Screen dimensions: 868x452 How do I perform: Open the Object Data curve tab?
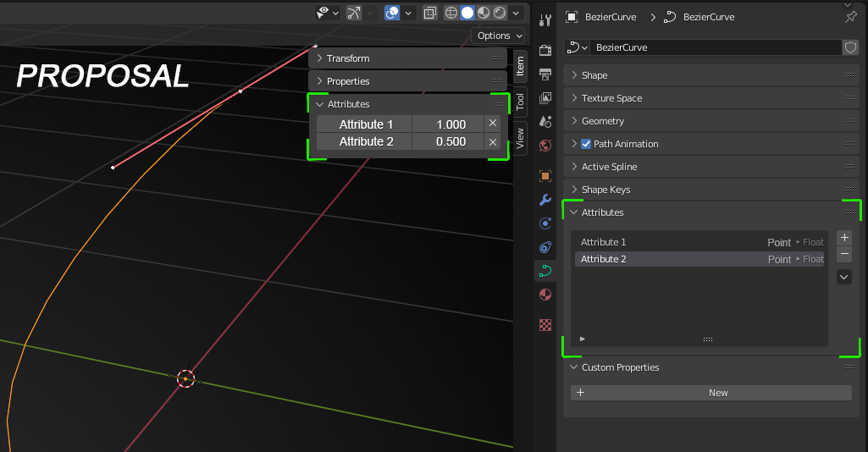tap(545, 271)
